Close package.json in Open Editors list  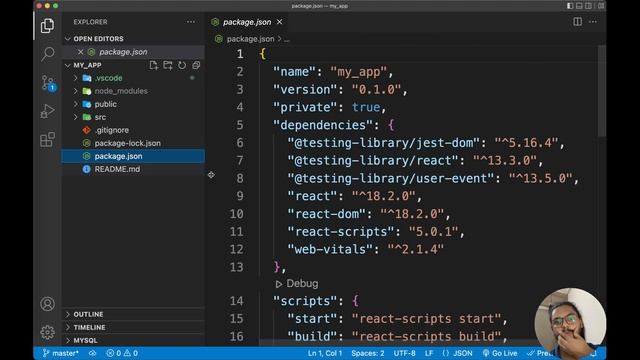pyautogui.click(x=80, y=52)
